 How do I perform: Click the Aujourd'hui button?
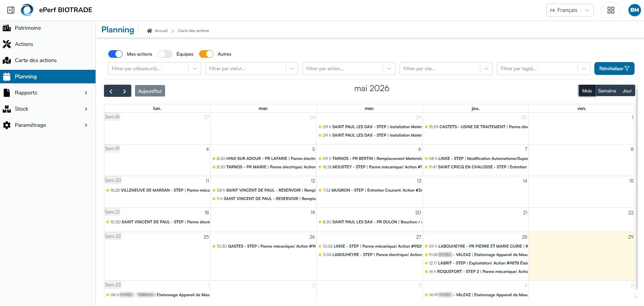[x=150, y=91]
